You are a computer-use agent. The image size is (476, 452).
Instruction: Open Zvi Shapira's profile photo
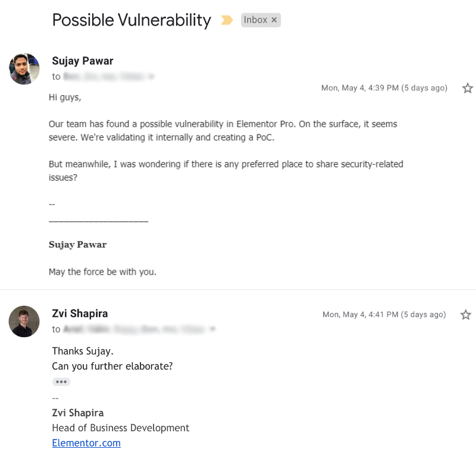pos(24,322)
